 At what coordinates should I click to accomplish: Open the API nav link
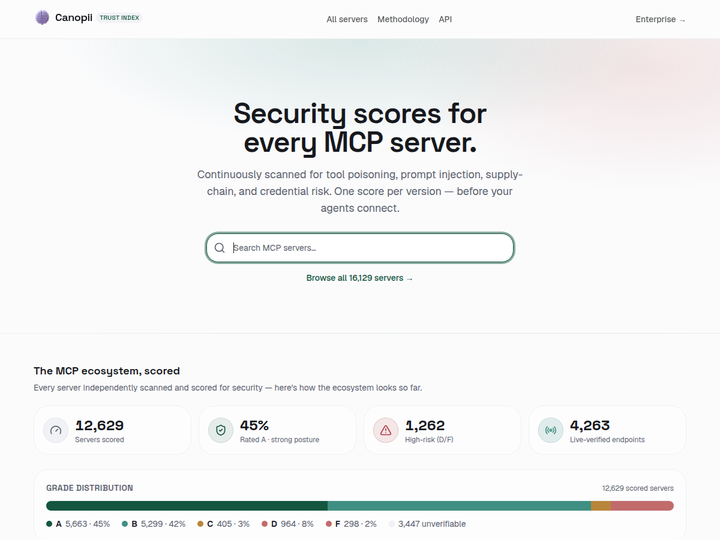click(445, 19)
